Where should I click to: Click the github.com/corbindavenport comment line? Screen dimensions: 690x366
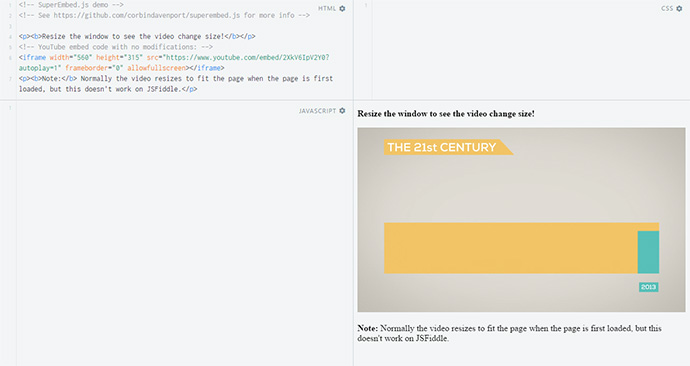coord(164,15)
